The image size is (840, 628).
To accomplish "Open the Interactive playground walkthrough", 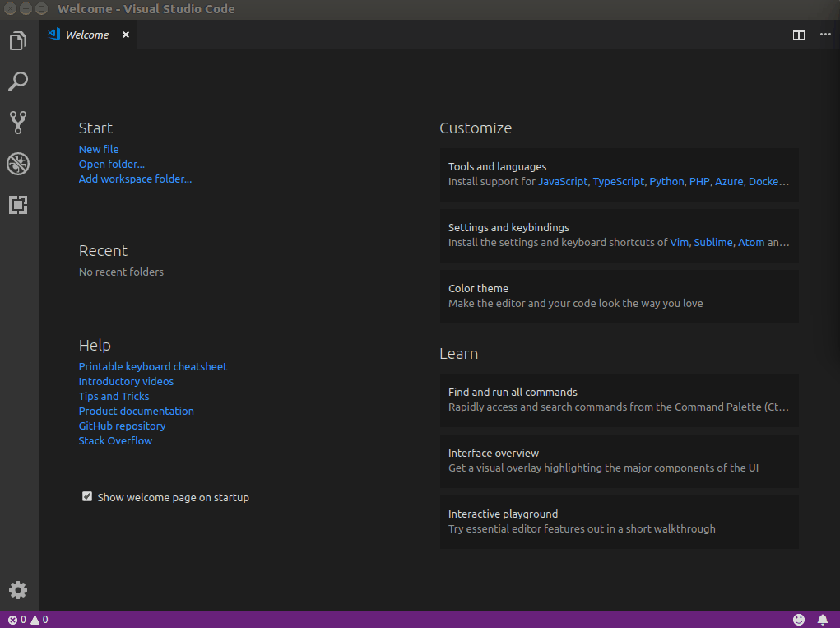I will 619,522.
